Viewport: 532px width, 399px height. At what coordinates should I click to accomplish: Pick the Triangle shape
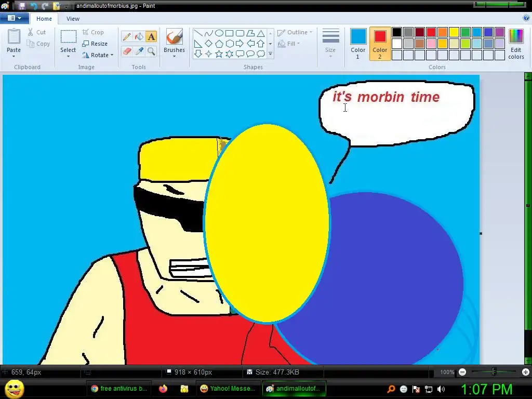point(261,33)
